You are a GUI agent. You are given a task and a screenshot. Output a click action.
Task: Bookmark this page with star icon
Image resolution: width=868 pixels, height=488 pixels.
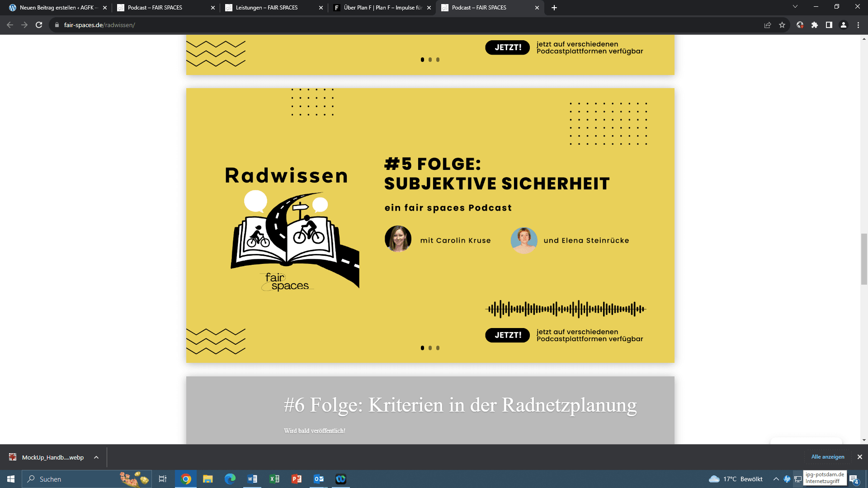(x=782, y=25)
